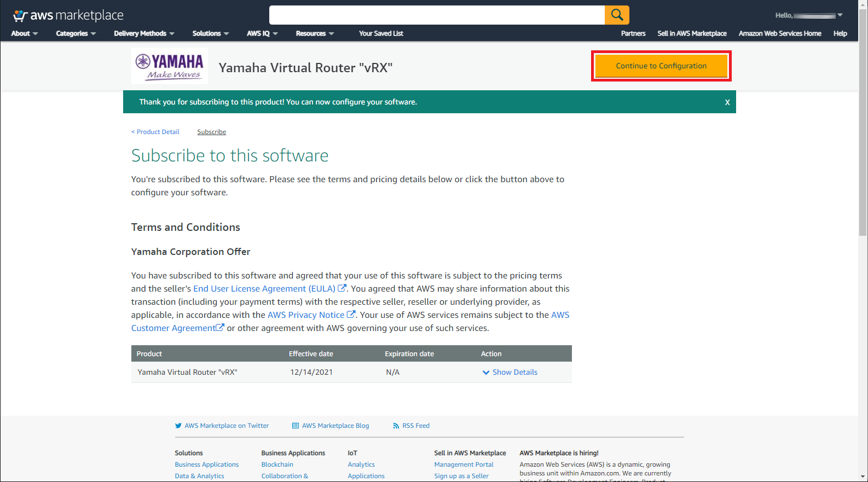Click into the marketplace search field
Image resolution: width=868 pixels, height=482 pixels.
tap(437, 15)
